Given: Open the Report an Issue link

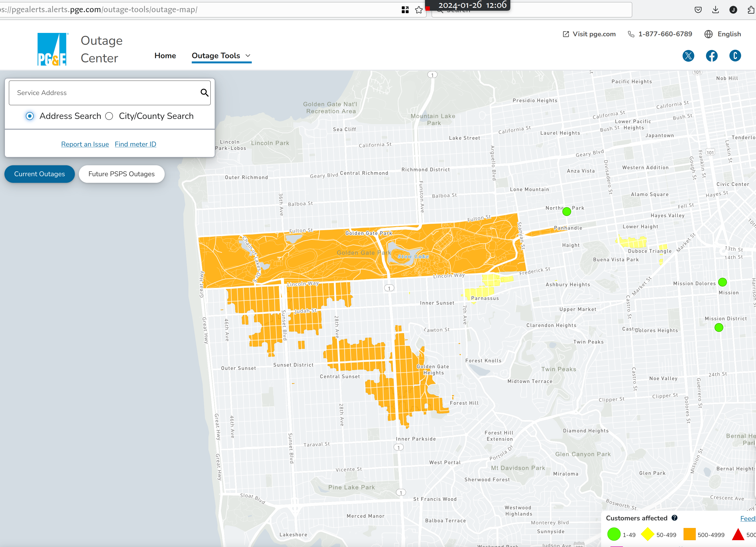Looking at the screenshot, I should tap(85, 144).
